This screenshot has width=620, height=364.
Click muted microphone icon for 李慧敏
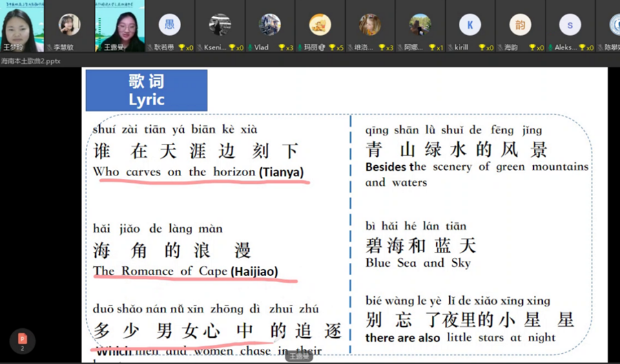[50, 47]
